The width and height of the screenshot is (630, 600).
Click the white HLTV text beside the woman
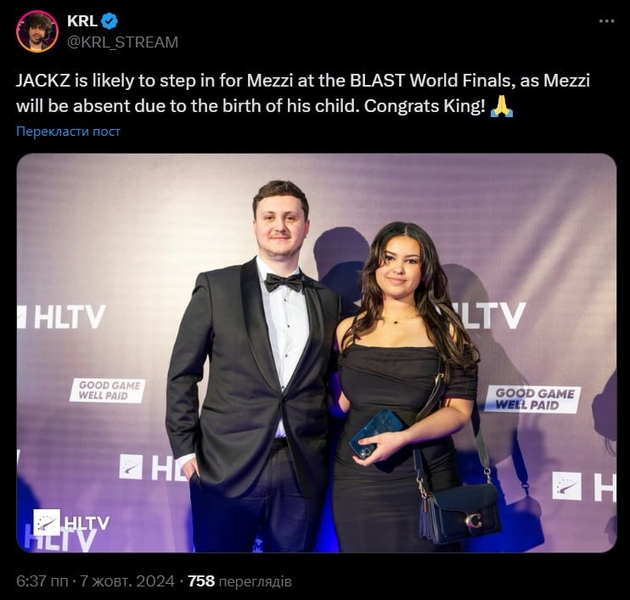[x=489, y=316]
